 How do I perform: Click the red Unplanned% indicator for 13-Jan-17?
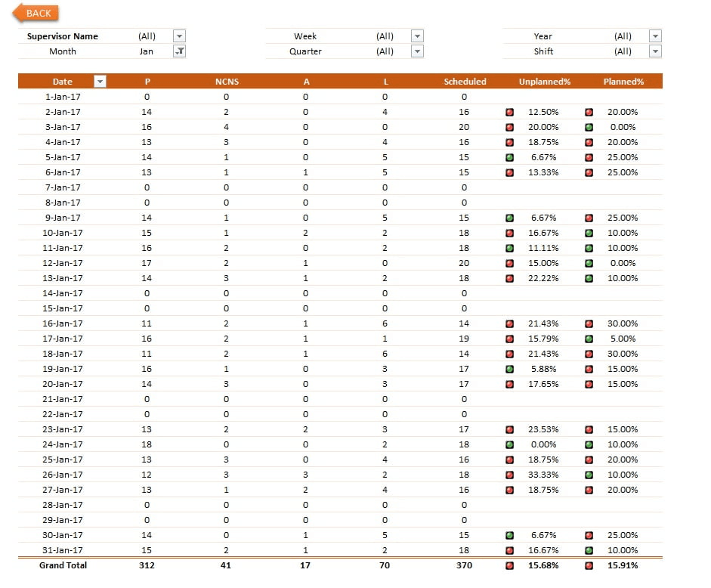coord(510,278)
